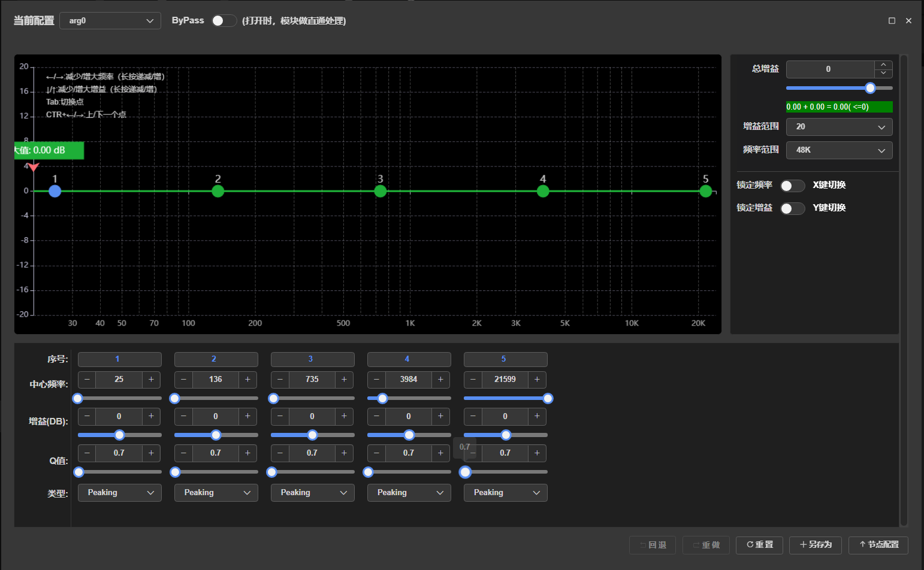Click the 回退 undo button
Screen dimensions: 924x570
click(x=653, y=545)
